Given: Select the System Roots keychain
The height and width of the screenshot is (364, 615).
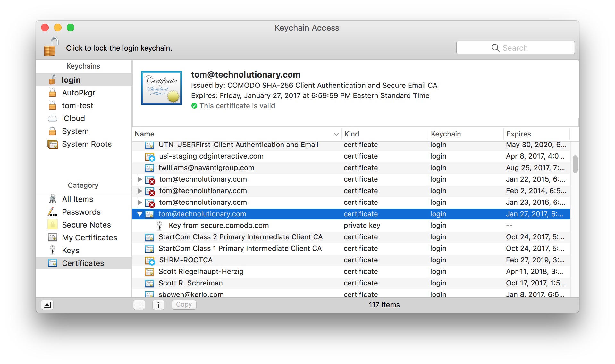Looking at the screenshot, I should 87,144.
